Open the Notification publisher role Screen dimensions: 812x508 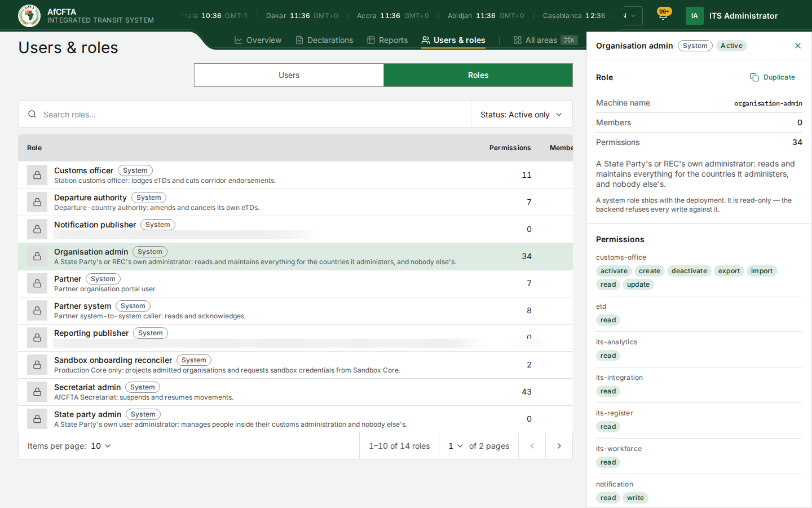click(x=295, y=229)
